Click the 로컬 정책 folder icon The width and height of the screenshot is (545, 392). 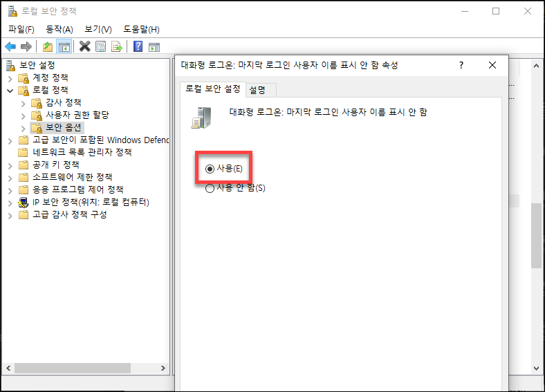(x=24, y=91)
